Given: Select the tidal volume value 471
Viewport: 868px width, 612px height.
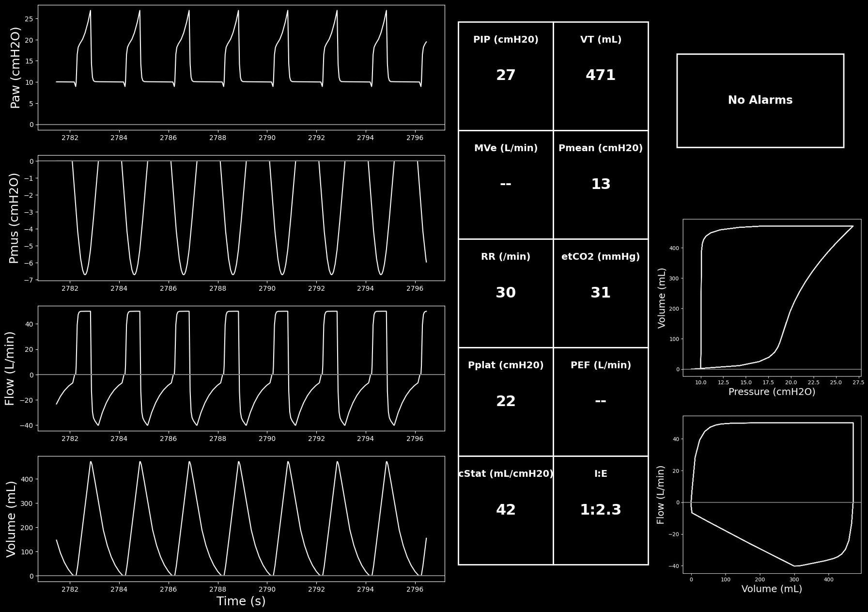Looking at the screenshot, I should click(x=601, y=75).
